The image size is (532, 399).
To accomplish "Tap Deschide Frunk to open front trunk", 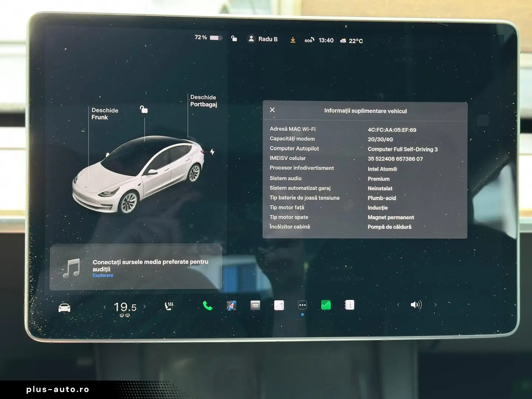I will pos(105,114).
